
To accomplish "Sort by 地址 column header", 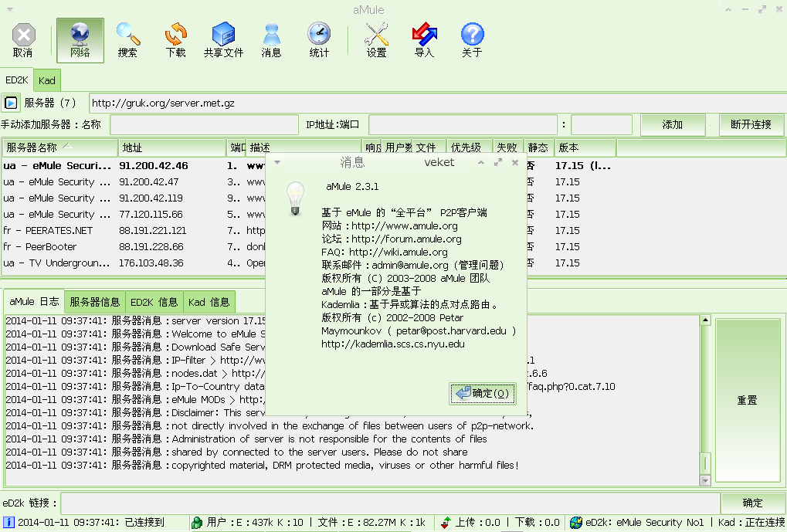I will [172, 147].
